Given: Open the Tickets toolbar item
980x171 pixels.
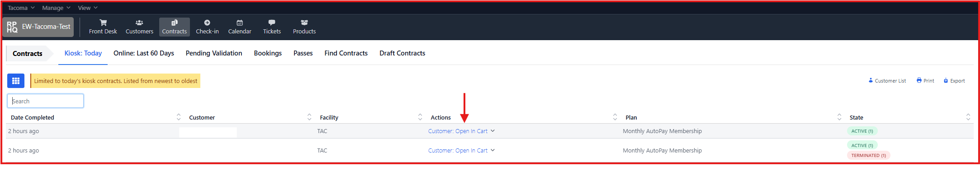Looking at the screenshot, I should coord(272,27).
